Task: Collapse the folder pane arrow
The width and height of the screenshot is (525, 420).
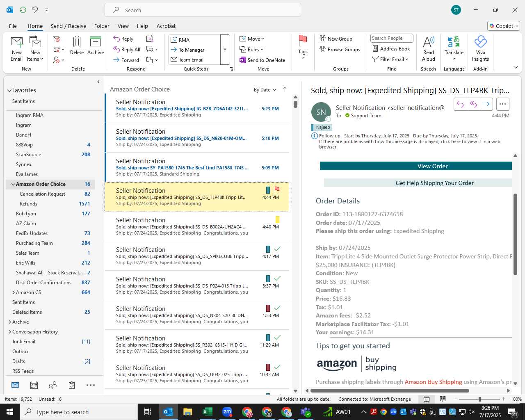Action: [98, 82]
